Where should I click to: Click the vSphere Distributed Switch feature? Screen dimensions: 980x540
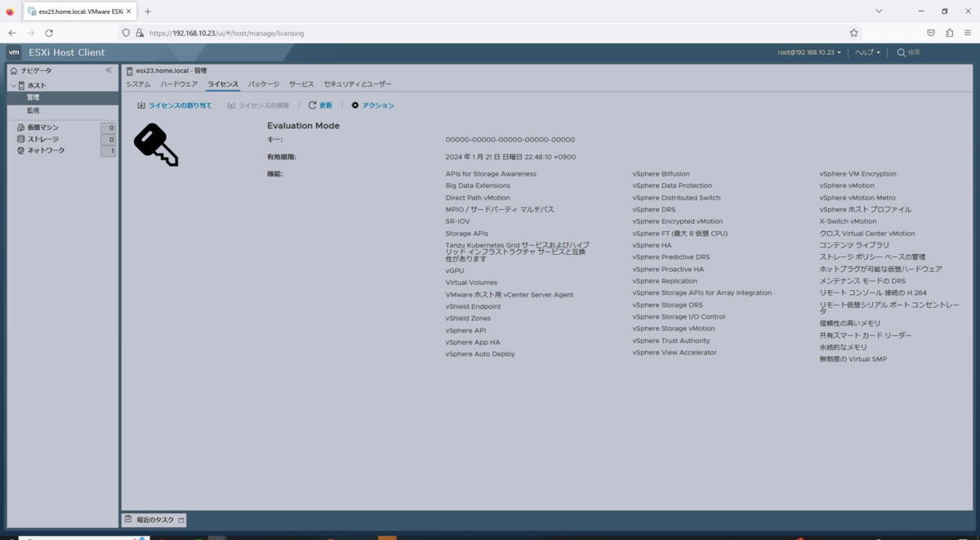coord(676,198)
